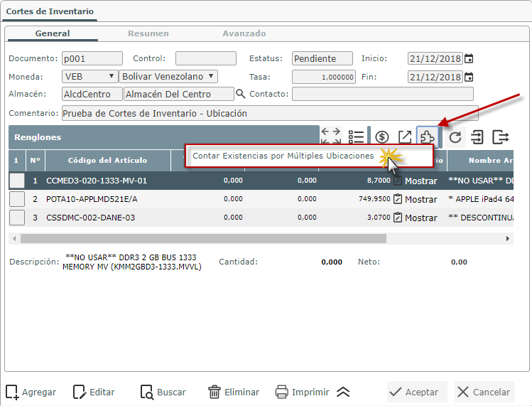Open the Inicio date calendar picker
Screen dimensions: 532x406
pos(469,58)
